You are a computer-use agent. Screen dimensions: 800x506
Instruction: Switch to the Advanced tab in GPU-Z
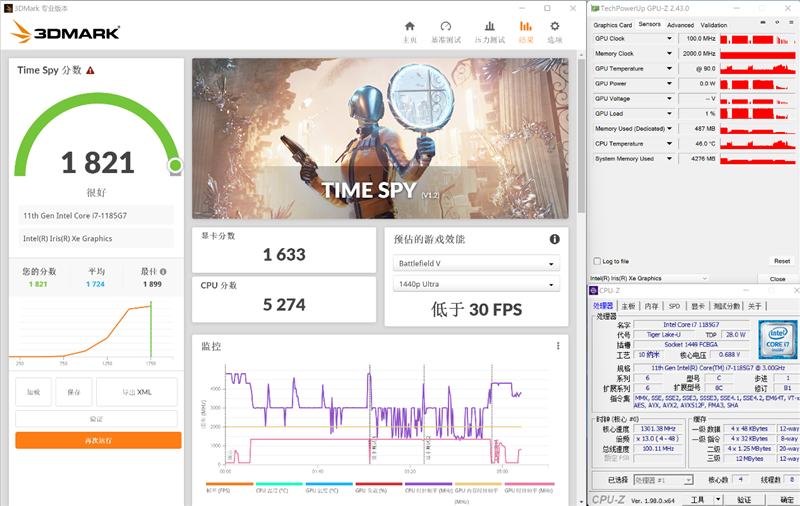(x=680, y=25)
